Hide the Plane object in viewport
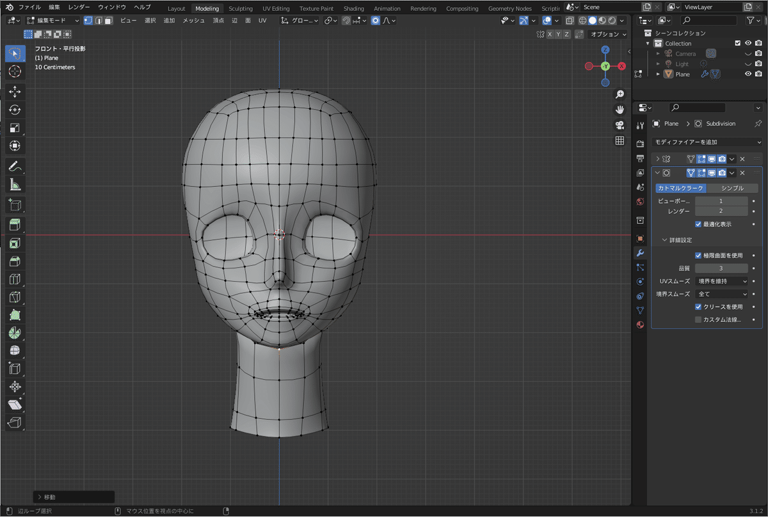The width and height of the screenshot is (768, 532). [748, 74]
